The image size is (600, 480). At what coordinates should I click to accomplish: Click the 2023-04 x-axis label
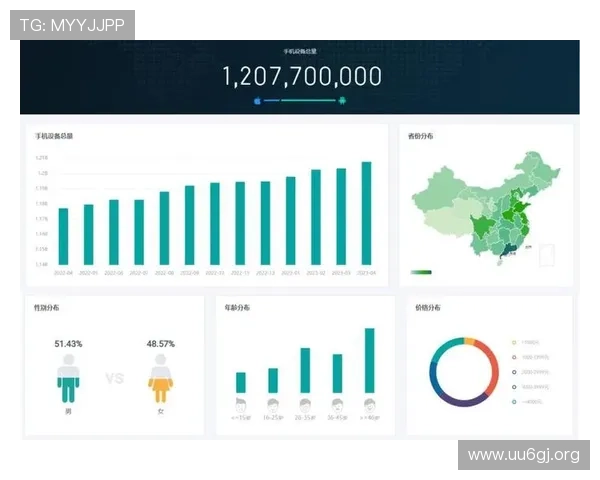coord(366,273)
